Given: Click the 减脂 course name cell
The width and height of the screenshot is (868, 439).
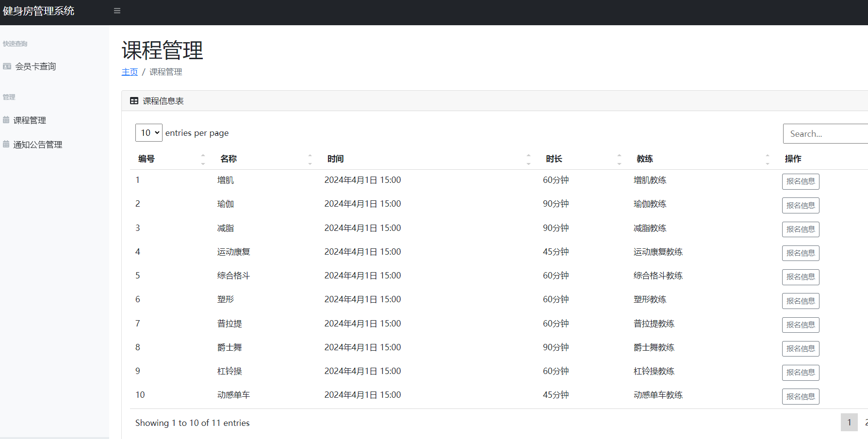Looking at the screenshot, I should click(226, 228).
